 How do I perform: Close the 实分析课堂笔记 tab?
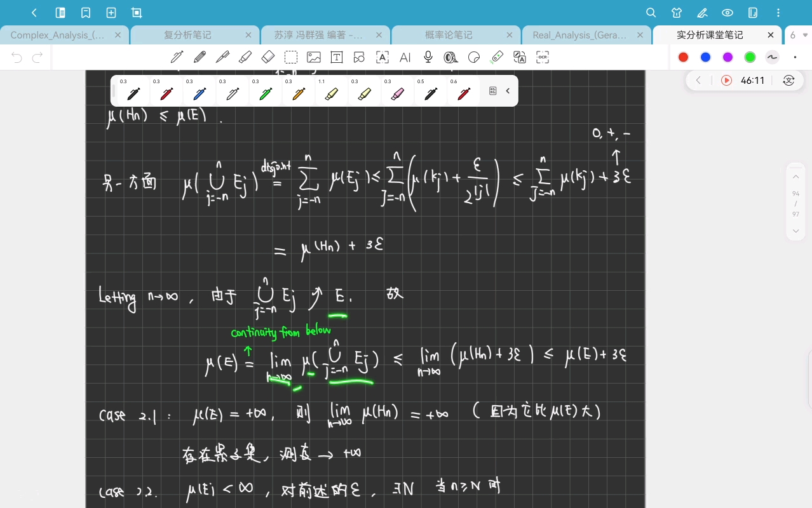click(771, 35)
